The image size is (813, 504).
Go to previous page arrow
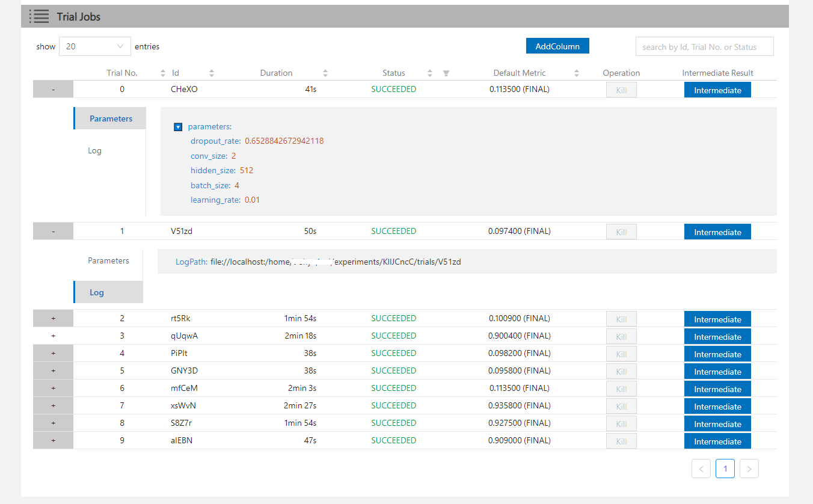tap(701, 469)
